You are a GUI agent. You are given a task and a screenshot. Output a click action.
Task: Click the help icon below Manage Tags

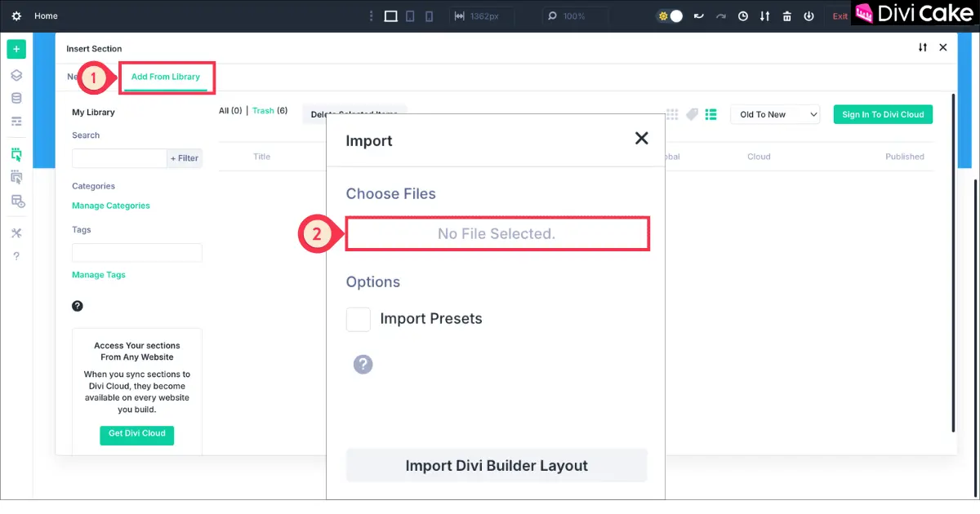click(x=78, y=306)
